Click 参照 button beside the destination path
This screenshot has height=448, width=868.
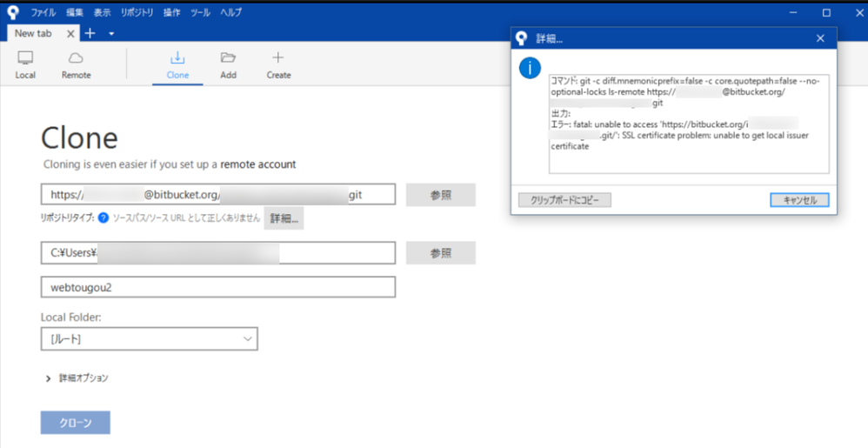[x=441, y=253]
